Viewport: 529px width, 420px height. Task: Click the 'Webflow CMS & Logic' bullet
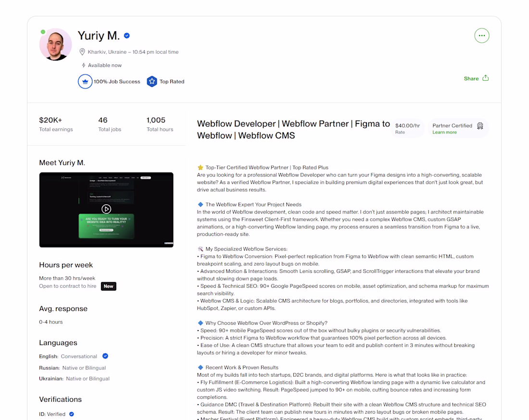[332, 304]
